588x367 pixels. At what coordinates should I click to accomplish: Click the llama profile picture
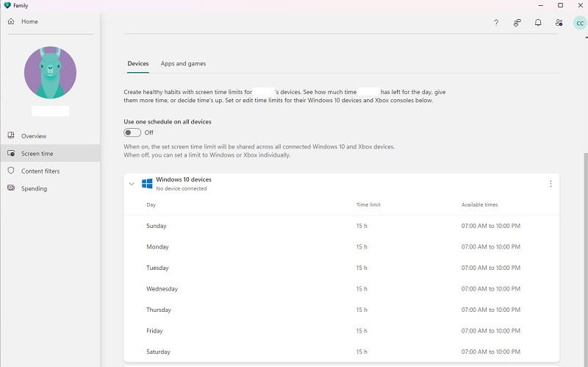point(50,72)
